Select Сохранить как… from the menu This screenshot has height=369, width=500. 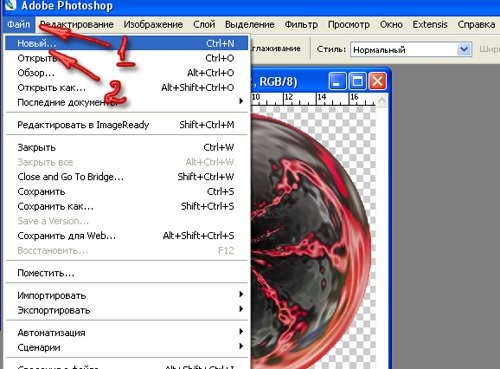coord(126,206)
